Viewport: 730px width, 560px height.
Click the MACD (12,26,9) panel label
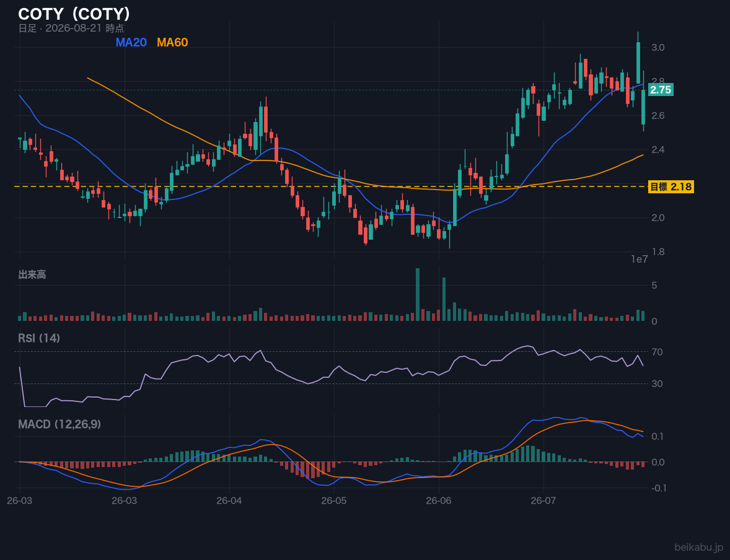click(x=59, y=424)
